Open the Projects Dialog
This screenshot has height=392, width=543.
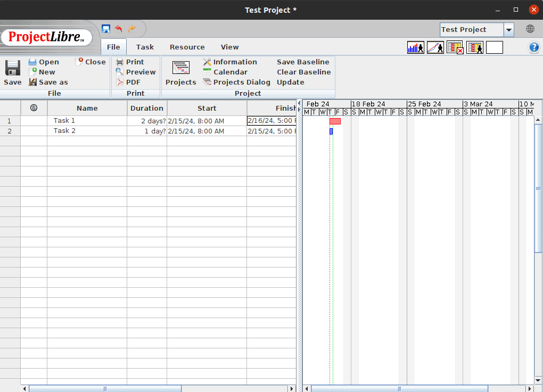(x=236, y=82)
